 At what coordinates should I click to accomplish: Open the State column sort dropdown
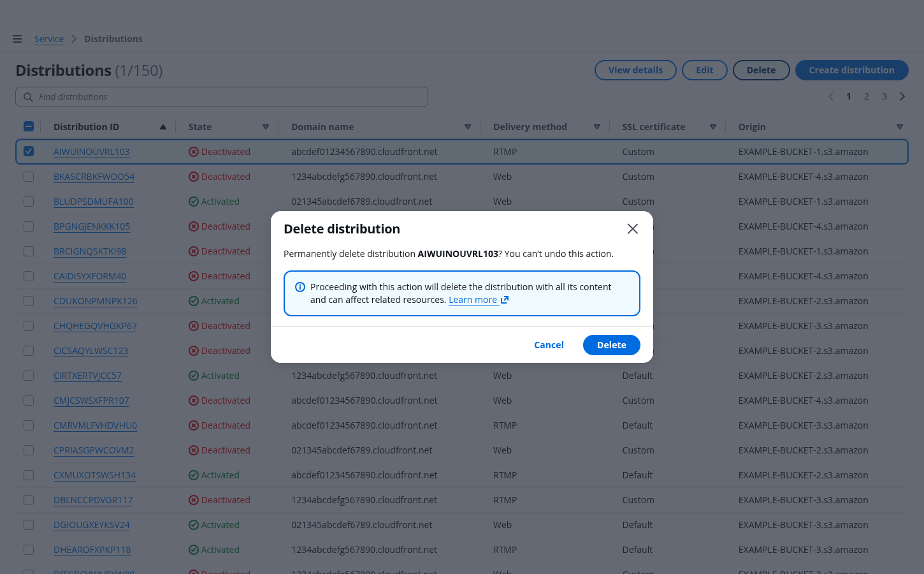coord(266,127)
